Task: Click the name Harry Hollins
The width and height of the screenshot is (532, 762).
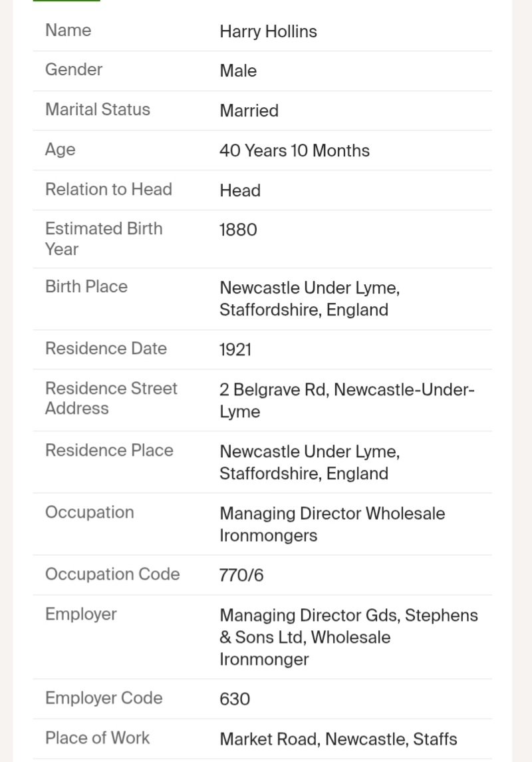Action: click(268, 31)
